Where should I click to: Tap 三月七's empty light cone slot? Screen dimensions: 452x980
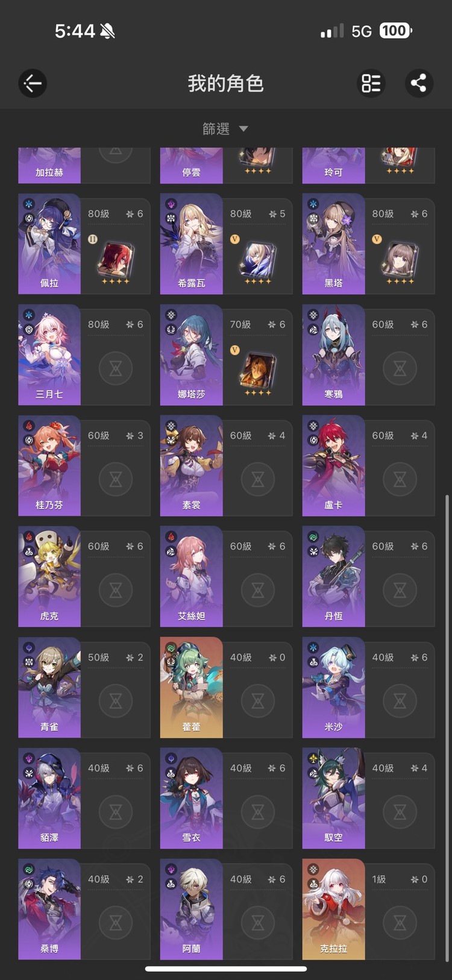point(116,368)
